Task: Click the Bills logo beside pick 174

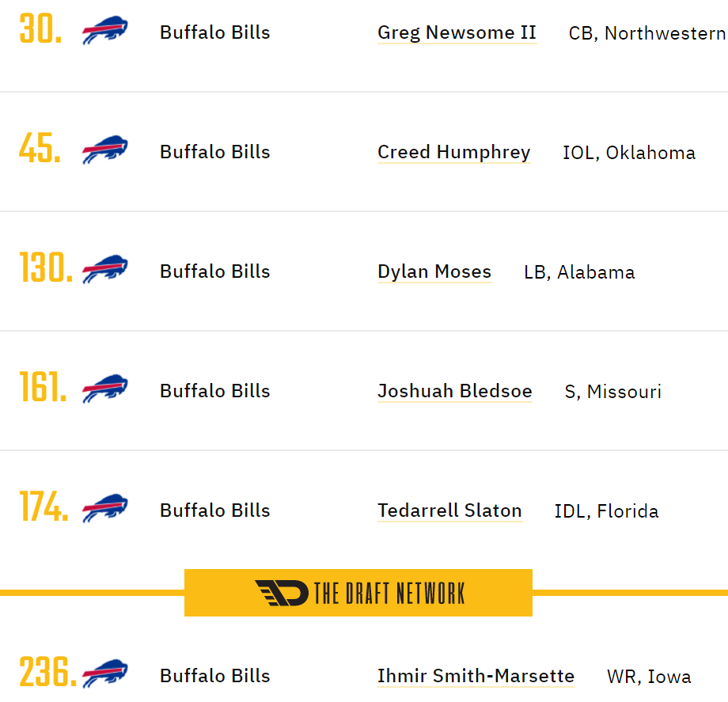Action: click(105, 508)
